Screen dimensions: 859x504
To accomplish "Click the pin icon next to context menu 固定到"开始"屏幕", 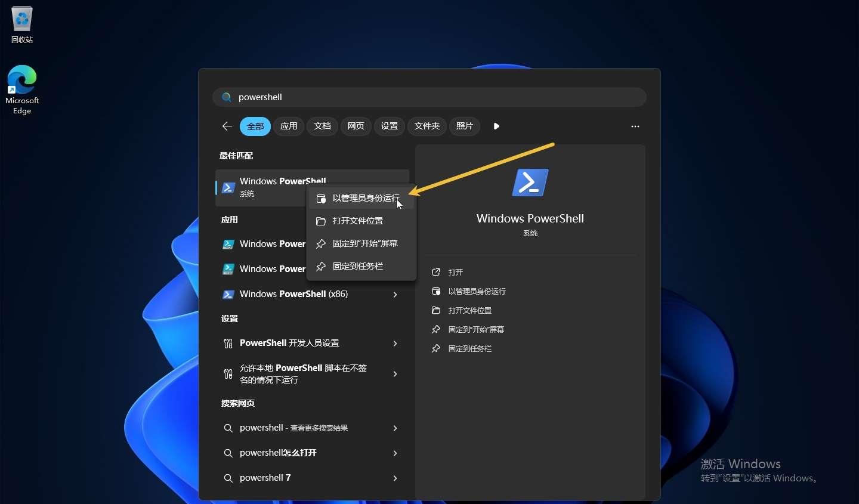I will pyautogui.click(x=321, y=243).
